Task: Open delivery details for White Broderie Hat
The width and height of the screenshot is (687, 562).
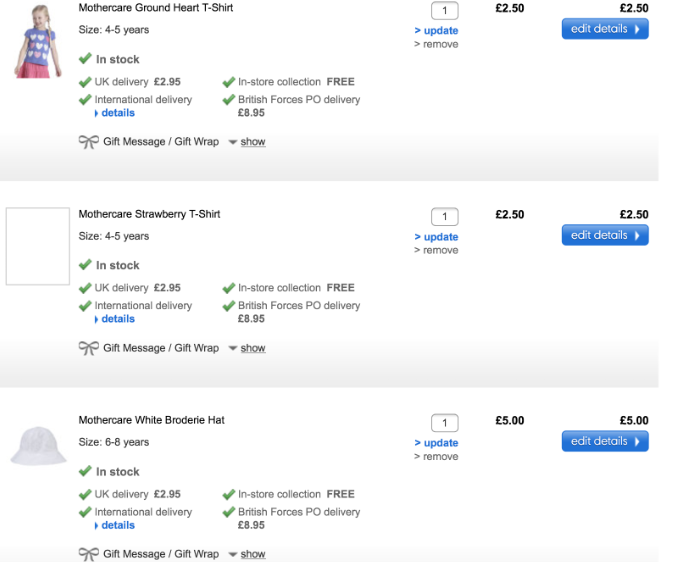Action: coord(117,525)
